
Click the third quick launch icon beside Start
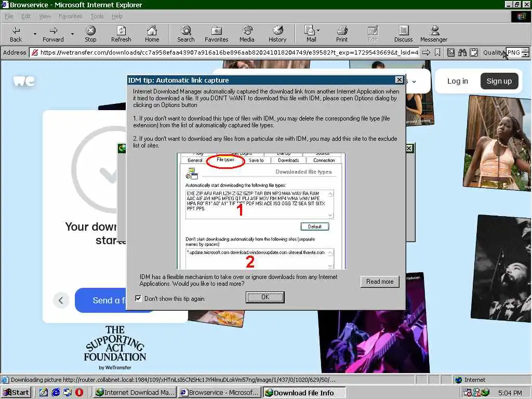click(68, 393)
